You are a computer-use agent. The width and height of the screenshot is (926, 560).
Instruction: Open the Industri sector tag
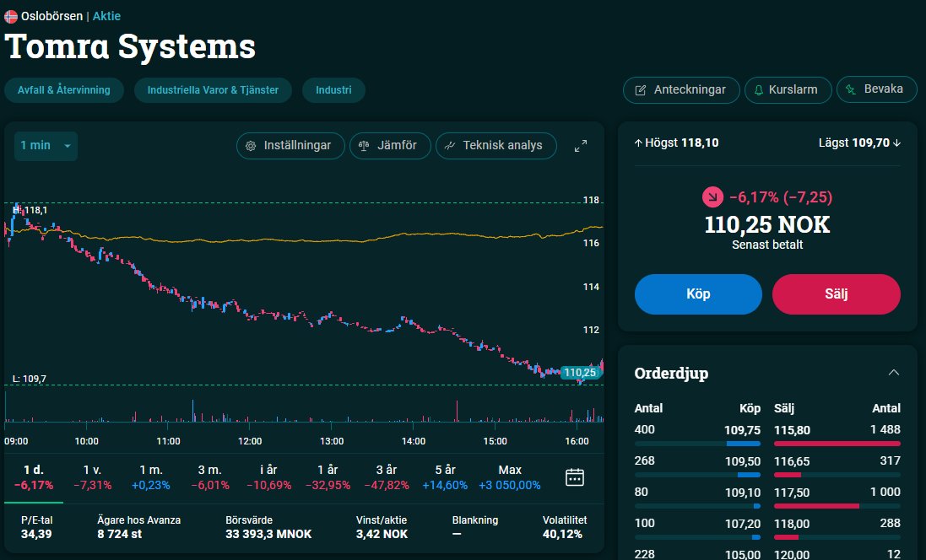(333, 90)
